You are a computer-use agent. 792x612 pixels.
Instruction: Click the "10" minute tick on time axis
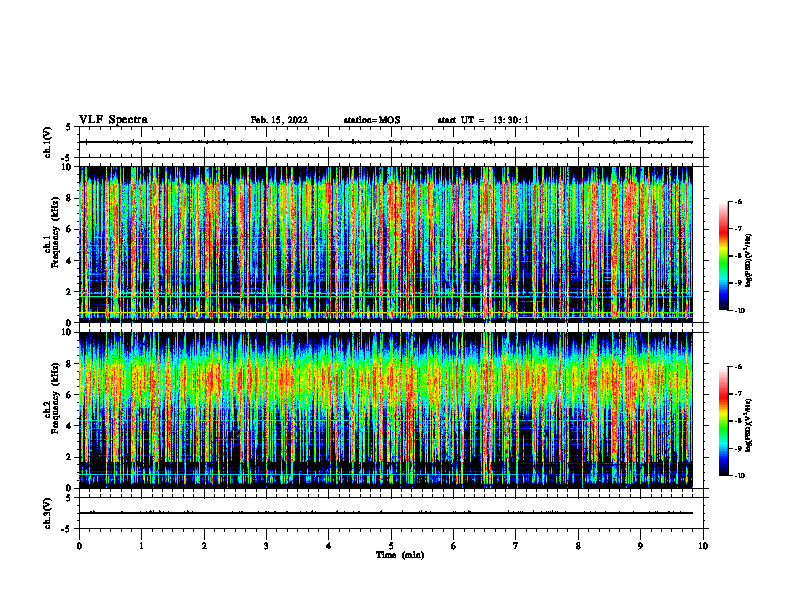point(703,546)
